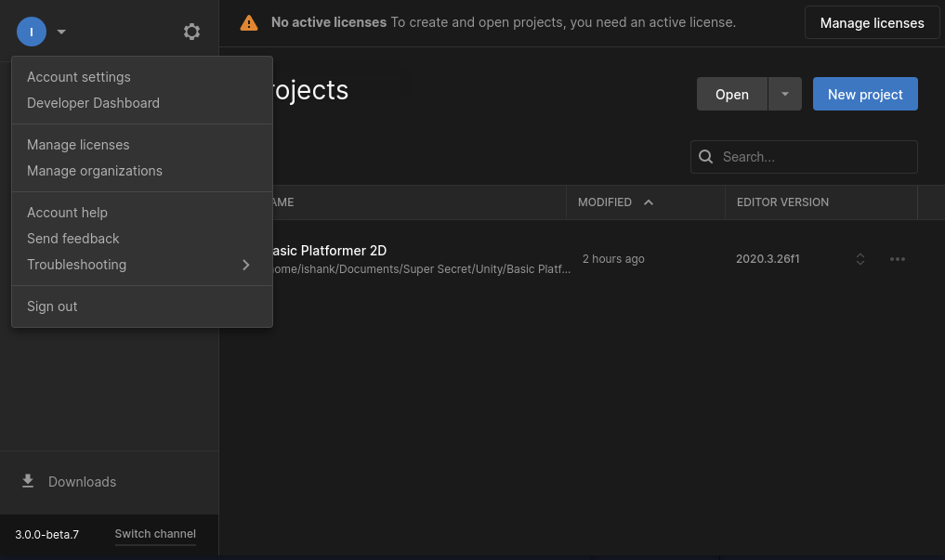The height and width of the screenshot is (560, 945).
Task: Expand the Troubleshooting submenu
Action: pyautogui.click(x=142, y=265)
